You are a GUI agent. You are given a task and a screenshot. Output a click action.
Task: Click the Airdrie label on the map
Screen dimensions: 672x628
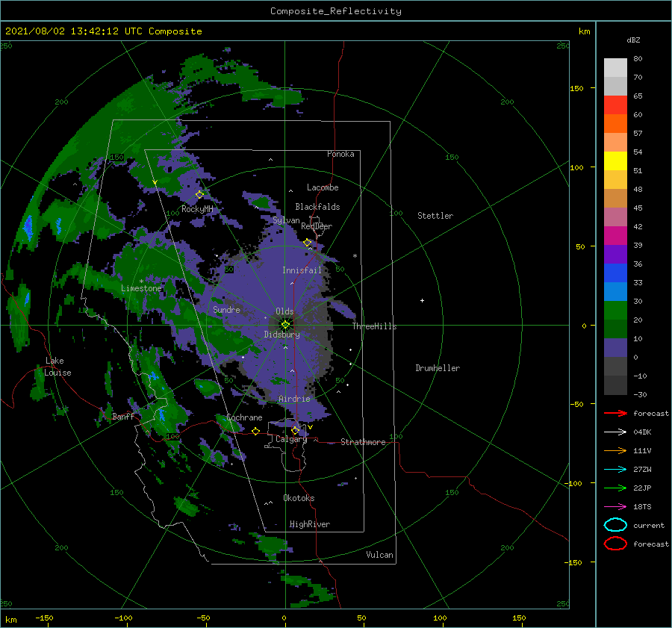[x=294, y=399]
